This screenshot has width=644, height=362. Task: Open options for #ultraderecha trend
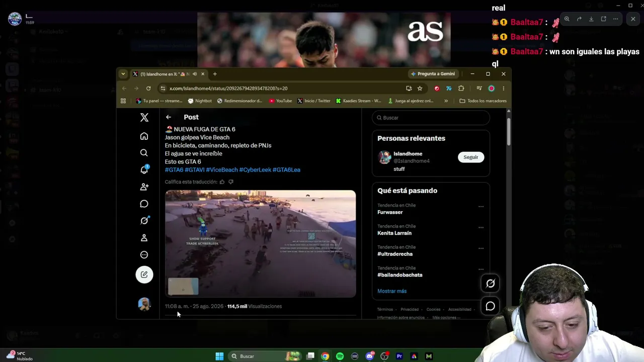(481, 248)
